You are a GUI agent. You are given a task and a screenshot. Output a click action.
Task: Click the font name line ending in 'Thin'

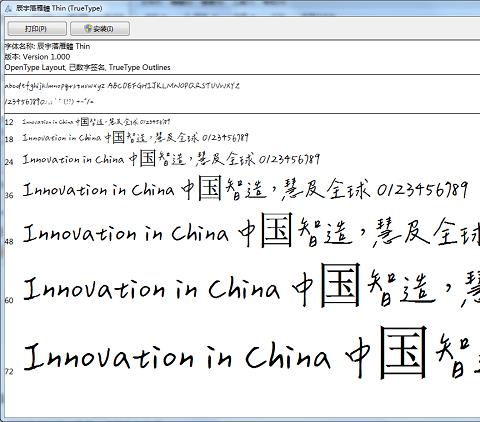[47, 46]
